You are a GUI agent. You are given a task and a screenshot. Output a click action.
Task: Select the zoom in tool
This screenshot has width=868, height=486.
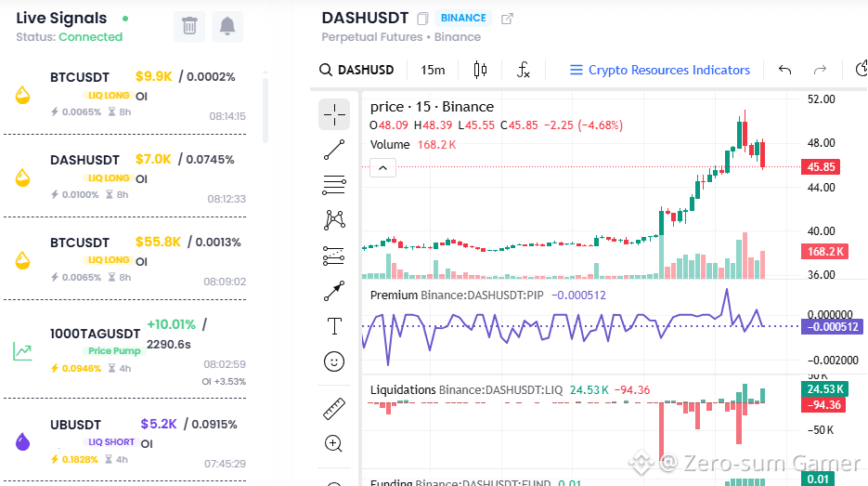coord(333,443)
